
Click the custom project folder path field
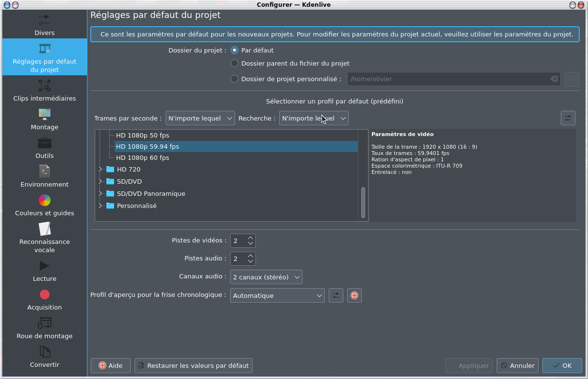coord(454,79)
